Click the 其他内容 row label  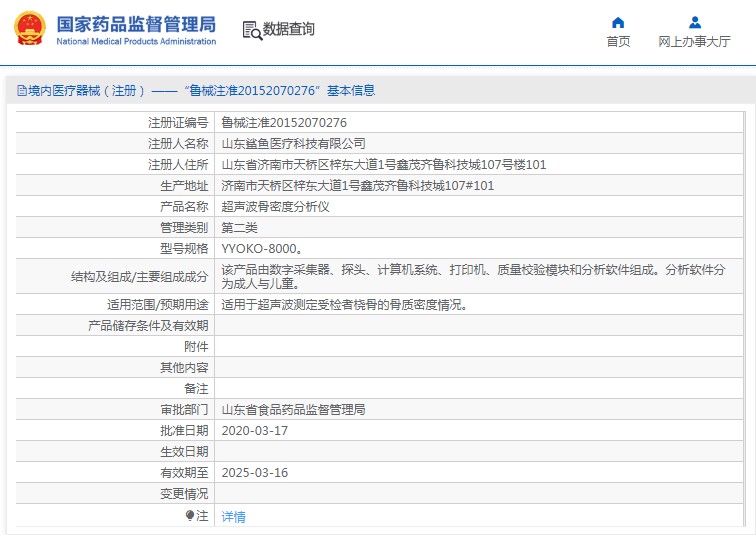[x=184, y=368]
